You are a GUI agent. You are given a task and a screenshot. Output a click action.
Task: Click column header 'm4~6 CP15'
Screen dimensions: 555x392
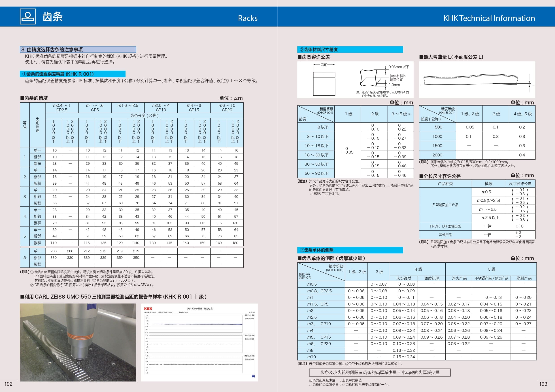tap(194, 107)
